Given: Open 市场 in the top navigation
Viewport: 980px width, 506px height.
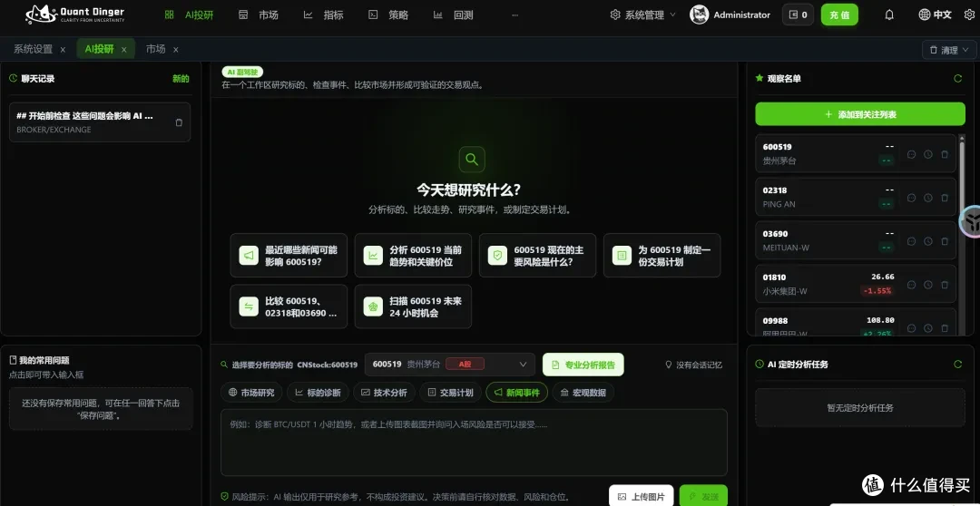Looking at the screenshot, I should click(259, 15).
